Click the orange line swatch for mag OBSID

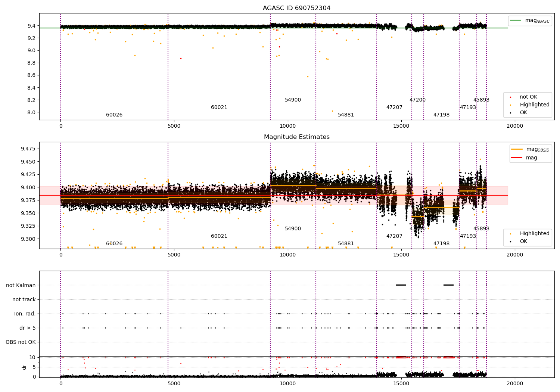[517, 149]
